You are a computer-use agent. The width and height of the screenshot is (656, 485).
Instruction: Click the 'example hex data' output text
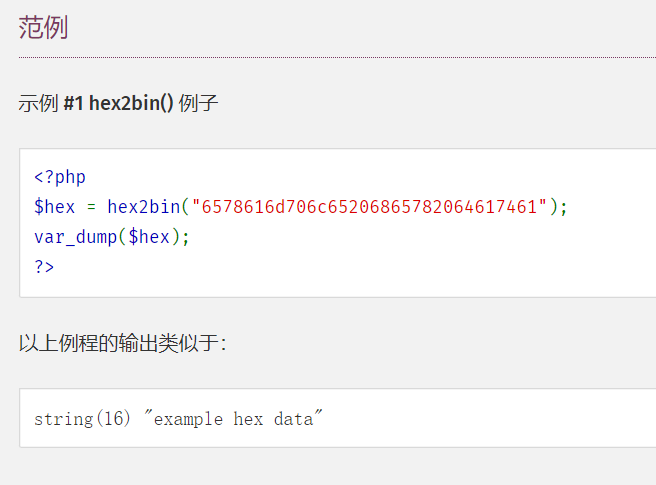coord(233,419)
